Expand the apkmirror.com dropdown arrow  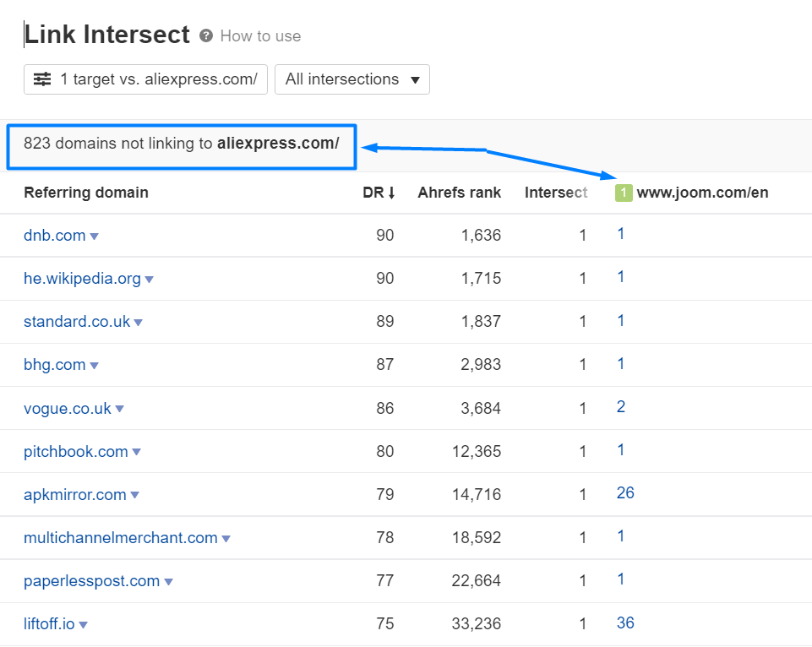pyautogui.click(x=135, y=495)
